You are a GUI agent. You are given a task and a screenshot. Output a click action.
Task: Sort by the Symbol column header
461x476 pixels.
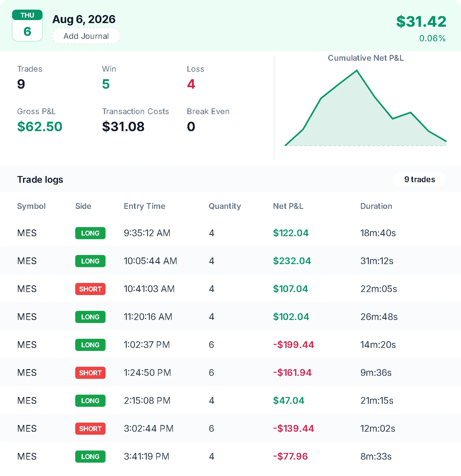pyautogui.click(x=31, y=206)
